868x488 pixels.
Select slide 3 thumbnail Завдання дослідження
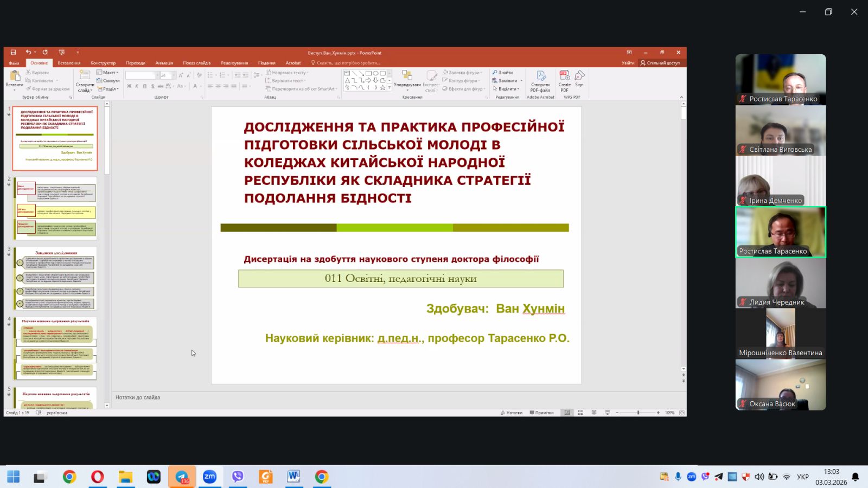tap(55, 278)
